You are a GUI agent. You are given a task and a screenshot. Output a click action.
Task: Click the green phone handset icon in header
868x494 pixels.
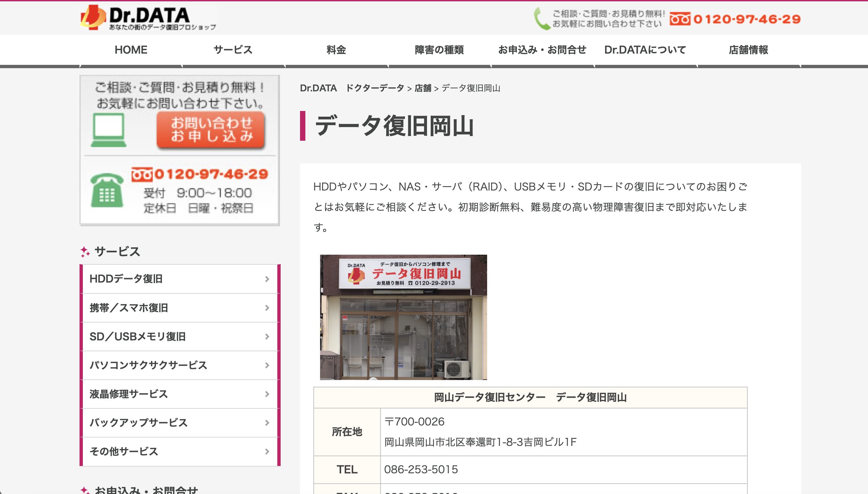[x=542, y=19]
